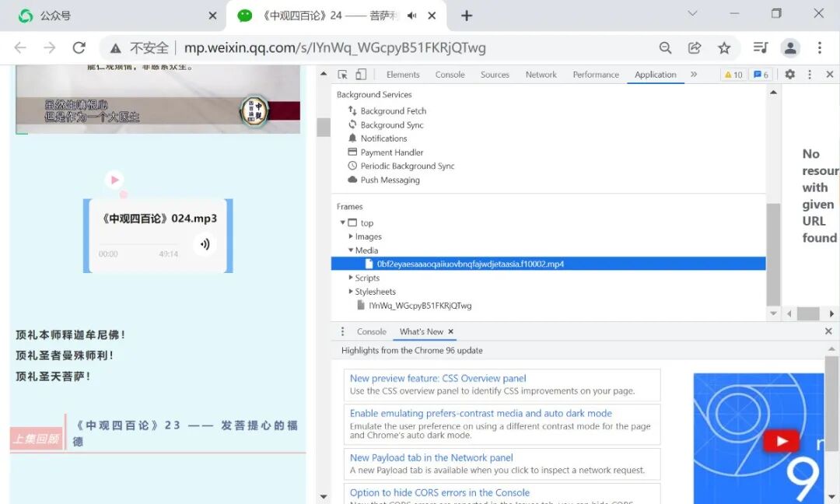Open the Sources tab
This screenshot has width=840, height=504.
pos(495,75)
